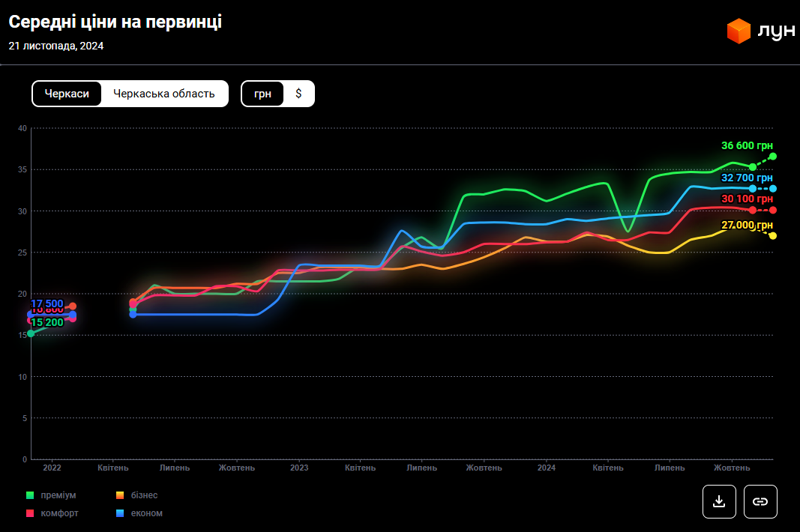The width and height of the screenshot is (800, 532).
Task: Copy chart link with the chain icon
Action: 760,501
